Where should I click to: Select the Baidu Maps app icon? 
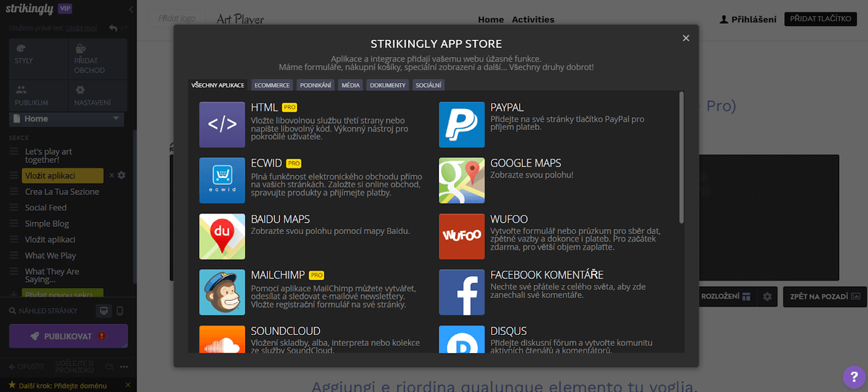coord(222,237)
